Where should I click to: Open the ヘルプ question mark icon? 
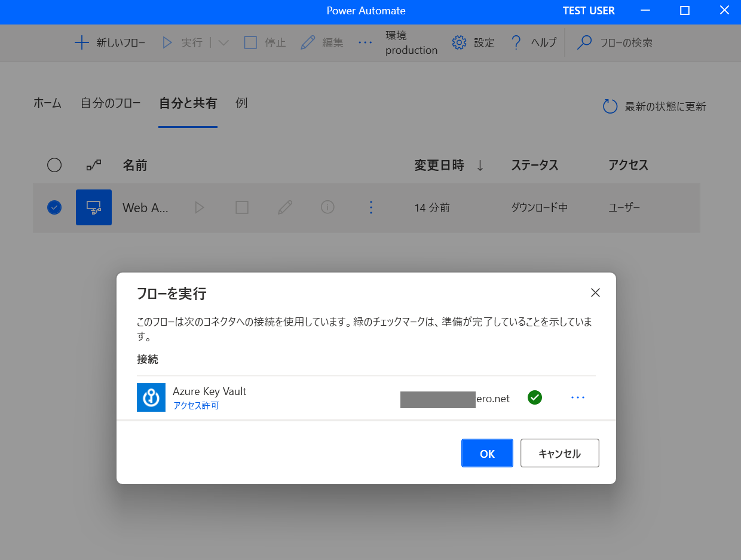pyautogui.click(x=516, y=42)
